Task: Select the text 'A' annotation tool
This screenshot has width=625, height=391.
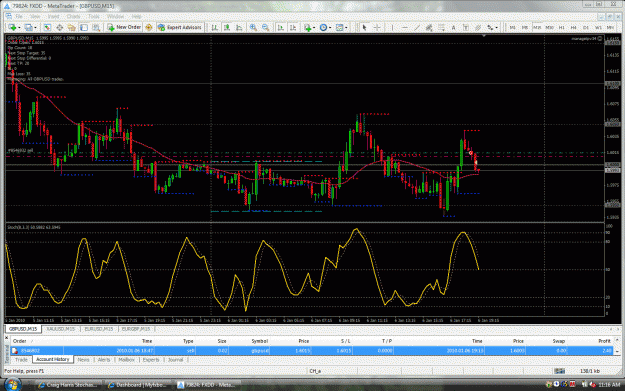Action: pyautogui.click(x=453, y=28)
